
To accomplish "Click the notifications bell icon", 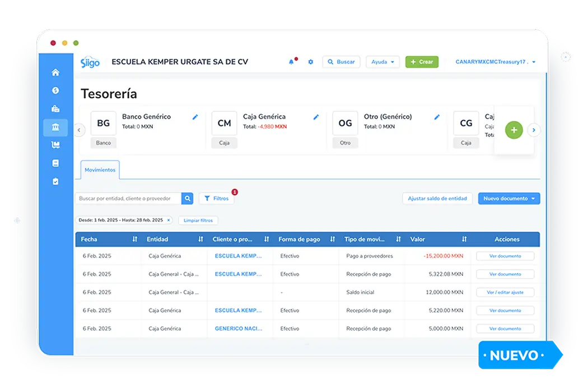I will click(x=291, y=62).
